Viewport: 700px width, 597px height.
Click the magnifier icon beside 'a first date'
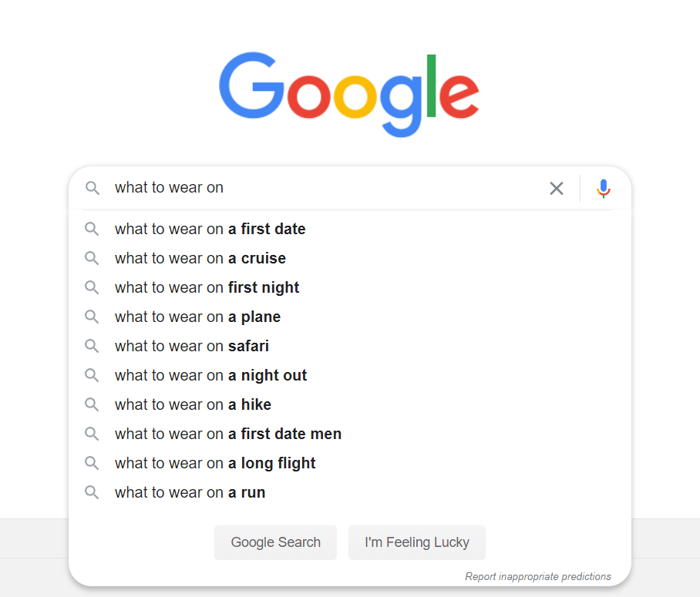point(92,229)
